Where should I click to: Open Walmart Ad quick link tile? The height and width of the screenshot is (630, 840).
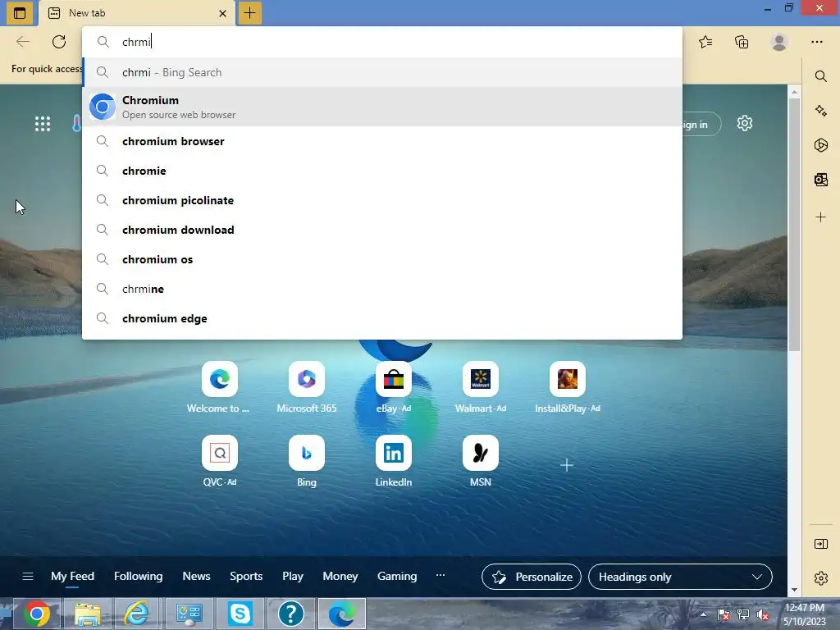point(481,388)
